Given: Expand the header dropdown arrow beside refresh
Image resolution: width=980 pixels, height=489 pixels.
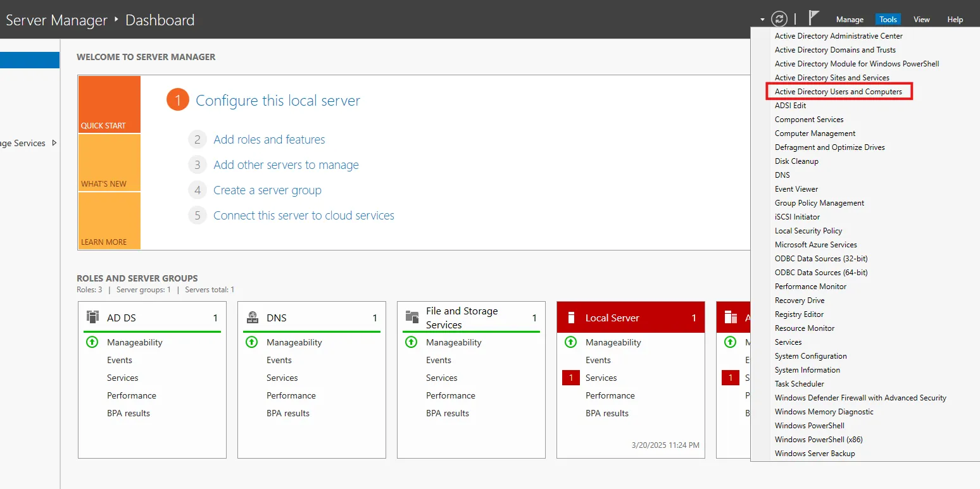Looking at the screenshot, I should 762,20.
